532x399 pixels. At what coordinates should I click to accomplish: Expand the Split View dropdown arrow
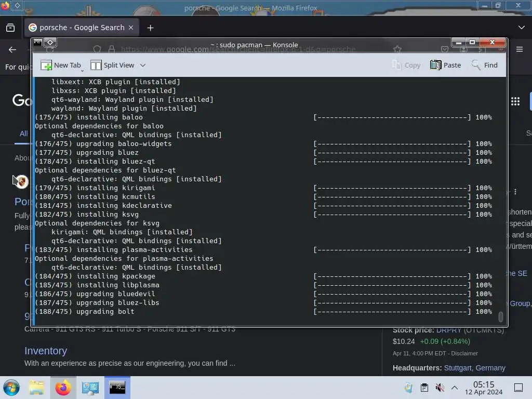pos(143,65)
